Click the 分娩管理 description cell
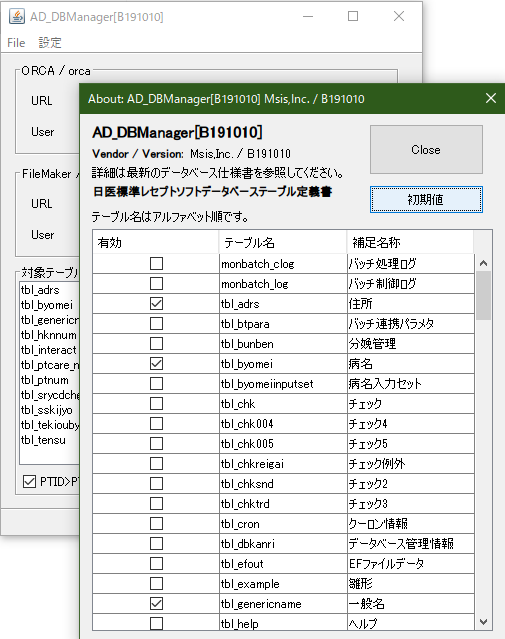This screenshot has width=505, height=639. click(x=411, y=344)
